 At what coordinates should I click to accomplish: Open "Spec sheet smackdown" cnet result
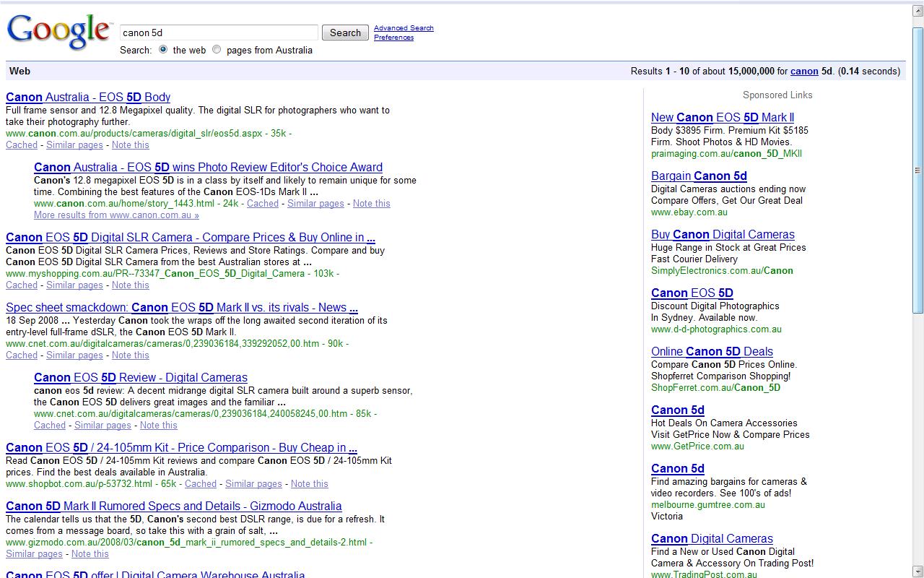[x=182, y=307]
